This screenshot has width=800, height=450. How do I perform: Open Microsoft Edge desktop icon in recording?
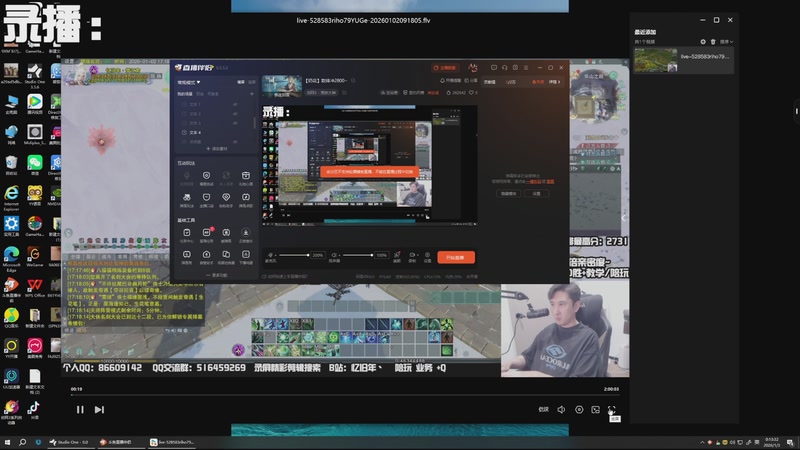click(x=11, y=257)
